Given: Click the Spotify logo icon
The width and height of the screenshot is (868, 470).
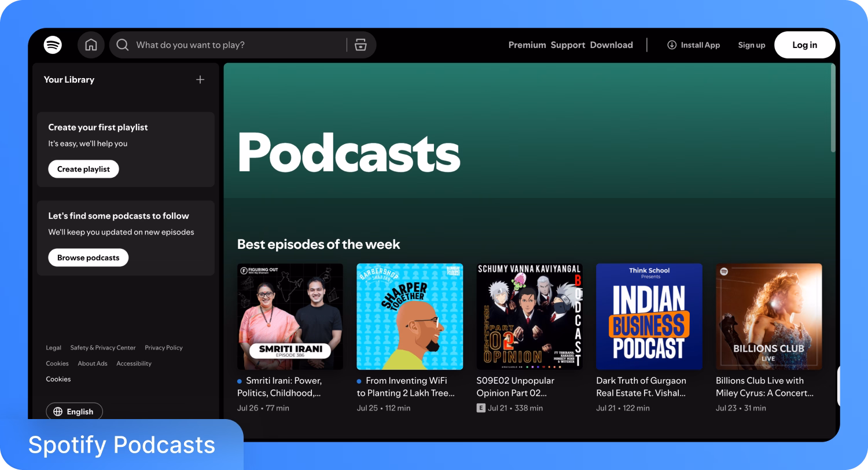Looking at the screenshot, I should (53, 45).
